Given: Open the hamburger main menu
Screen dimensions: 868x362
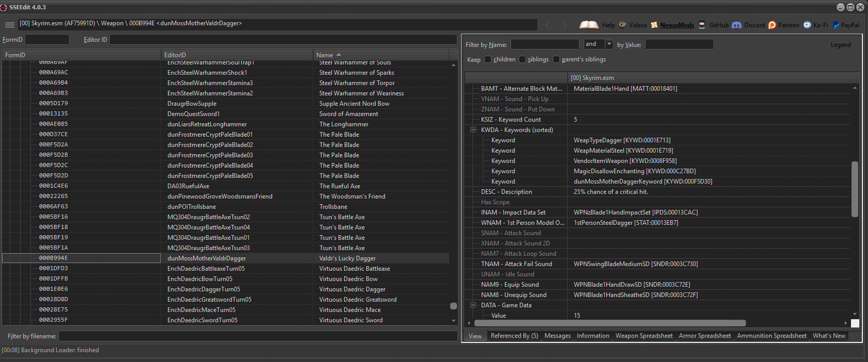Looking at the screenshot, I should [9, 25].
